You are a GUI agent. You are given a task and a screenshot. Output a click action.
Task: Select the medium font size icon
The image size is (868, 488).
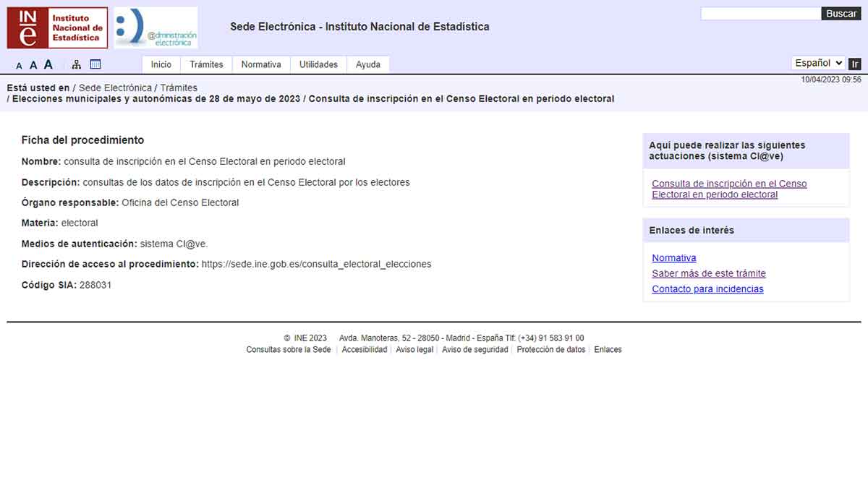point(33,64)
